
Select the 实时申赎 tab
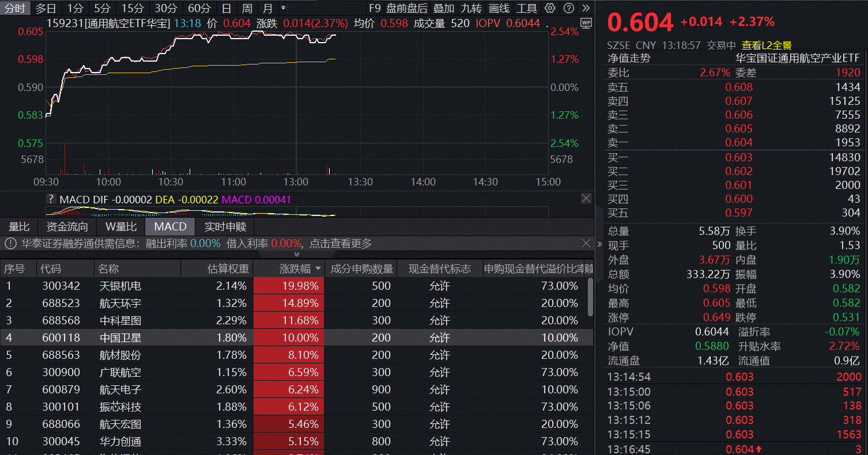pos(224,226)
